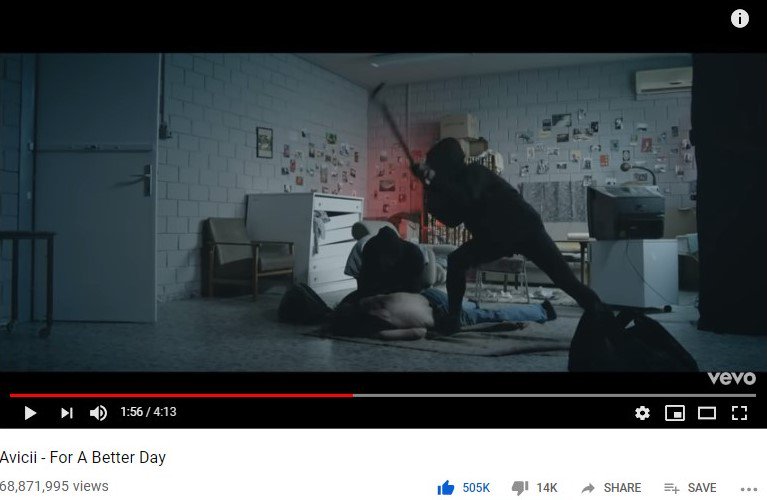Click the 14K dislike count
Screen dimensions: 767x500
[x=547, y=488]
